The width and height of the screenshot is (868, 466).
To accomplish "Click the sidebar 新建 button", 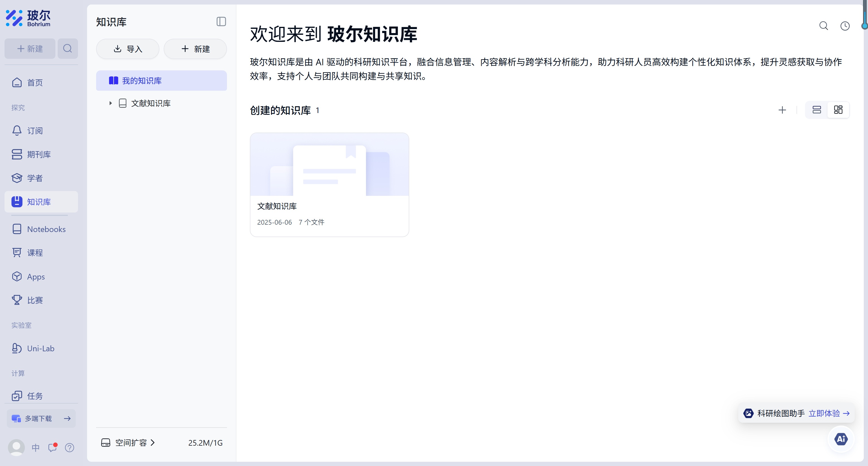I will click(x=30, y=49).
